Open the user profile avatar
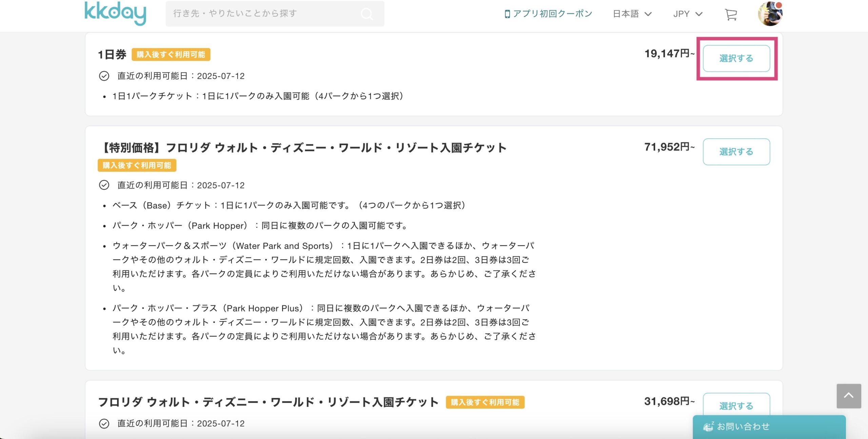This screenshot has width=868, height=439. (770, 14)
